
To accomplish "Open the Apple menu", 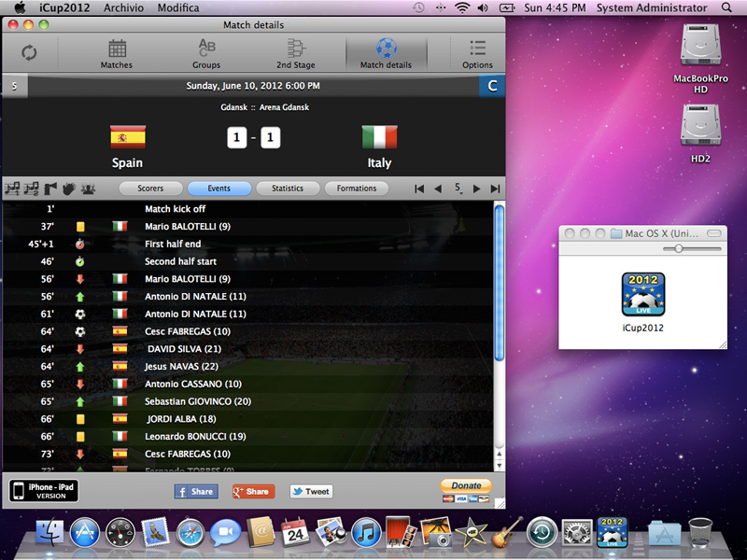I will 20,7.
